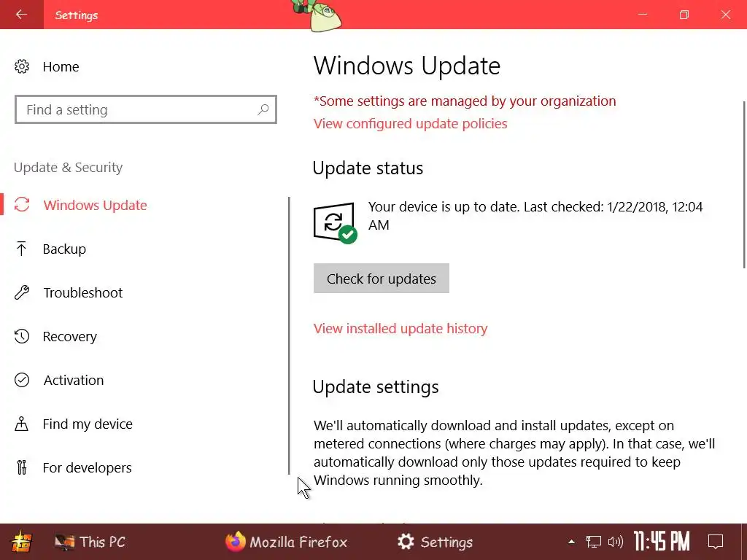The height and width of the screenshot is (560, 747).
Task: Focus the Find a setting search box
Action: tap(146, 109)
